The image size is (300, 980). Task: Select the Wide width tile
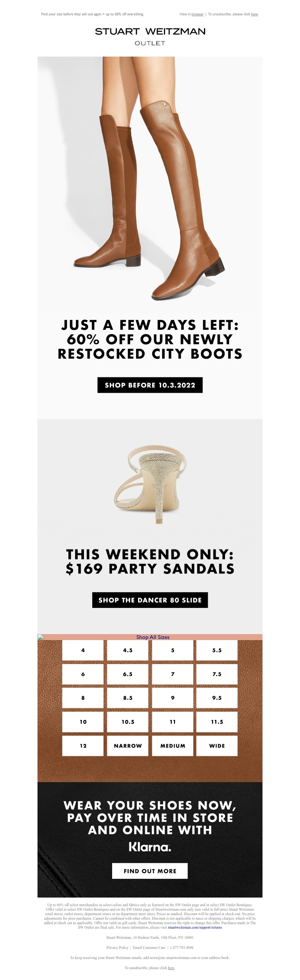[x=217, y=746]
